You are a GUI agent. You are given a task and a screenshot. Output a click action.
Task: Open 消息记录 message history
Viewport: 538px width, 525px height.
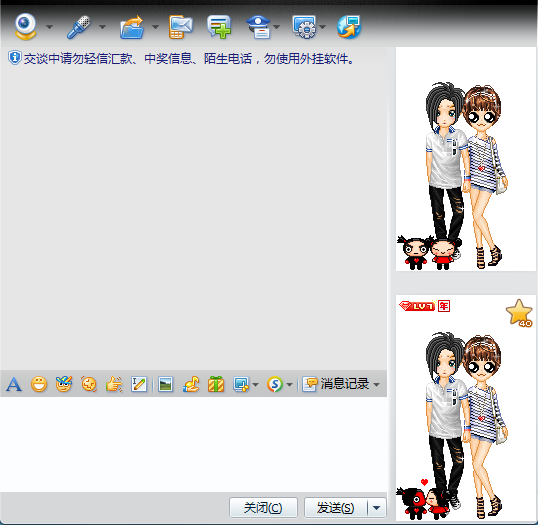(336, 384)
